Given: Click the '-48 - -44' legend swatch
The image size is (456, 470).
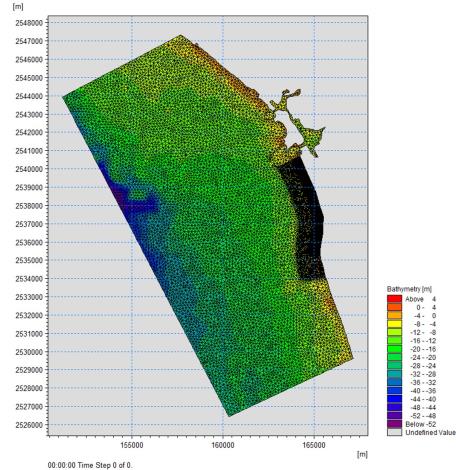Looking at the screenshot, I should 394,407.
